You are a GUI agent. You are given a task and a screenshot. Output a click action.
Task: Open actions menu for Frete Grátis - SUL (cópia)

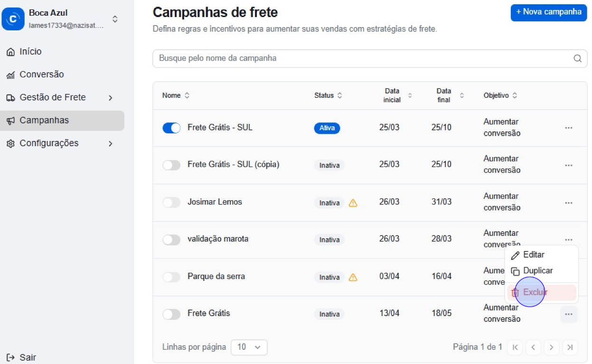(x=568, y=165)
